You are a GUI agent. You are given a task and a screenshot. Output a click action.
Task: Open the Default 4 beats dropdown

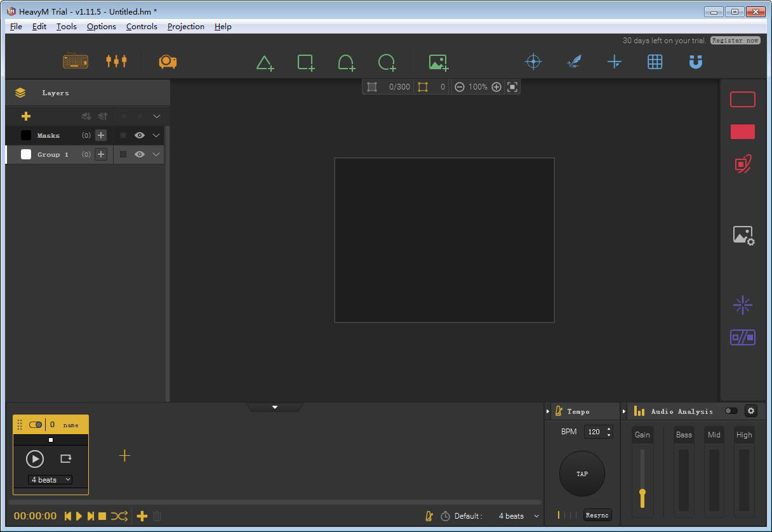pos(519,516)
